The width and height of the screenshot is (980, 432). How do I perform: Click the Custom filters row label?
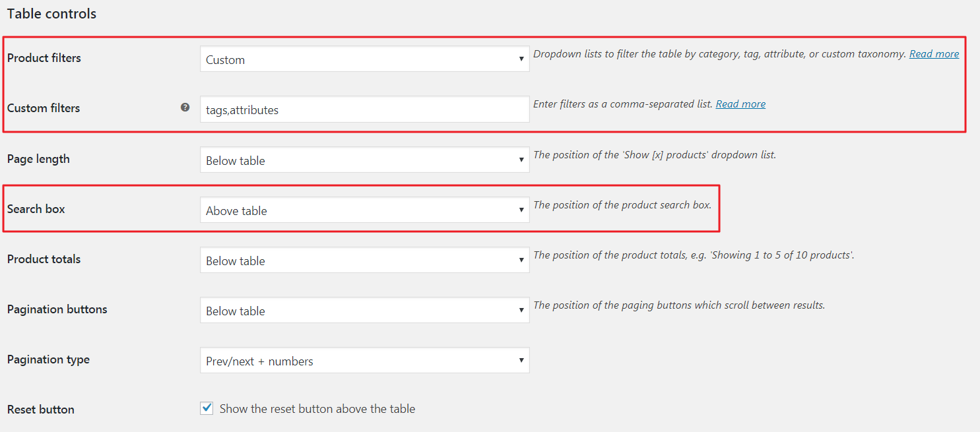point(44,108)
